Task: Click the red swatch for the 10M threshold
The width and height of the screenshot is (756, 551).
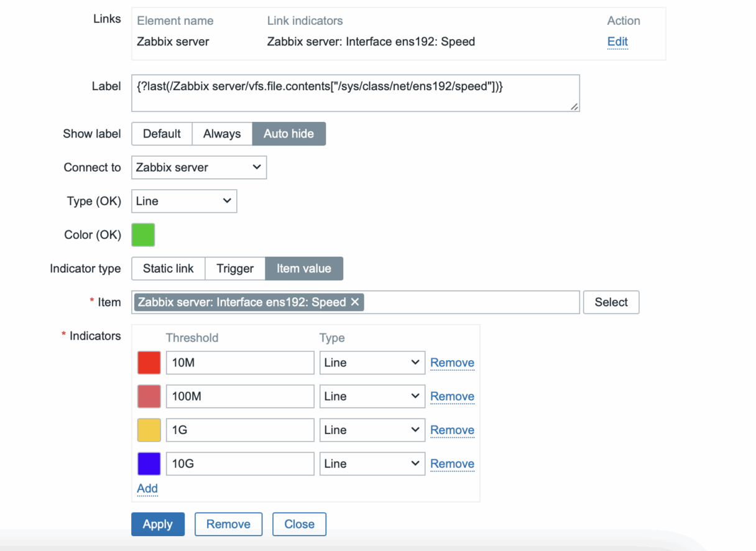Action: pos(149,363)
